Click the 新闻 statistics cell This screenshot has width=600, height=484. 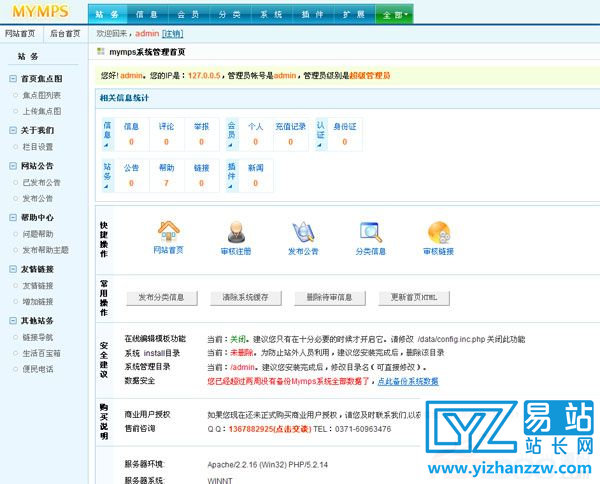[x=256, y=176]
